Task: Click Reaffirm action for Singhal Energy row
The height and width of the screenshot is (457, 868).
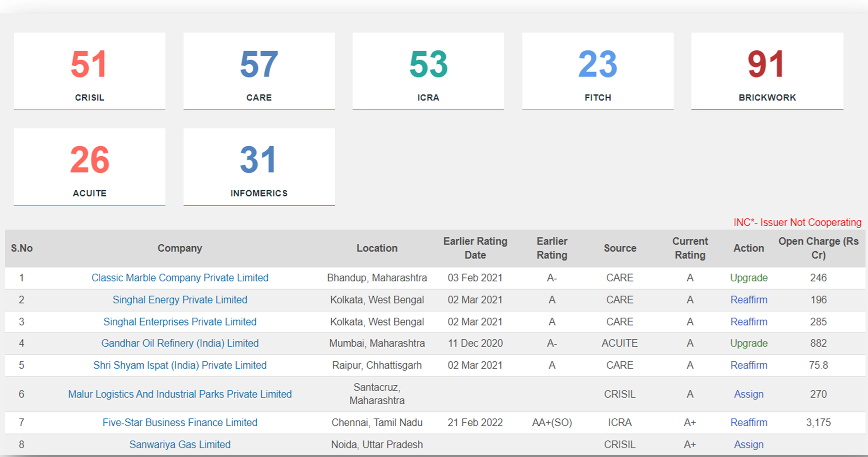Action: coord(749,300)
